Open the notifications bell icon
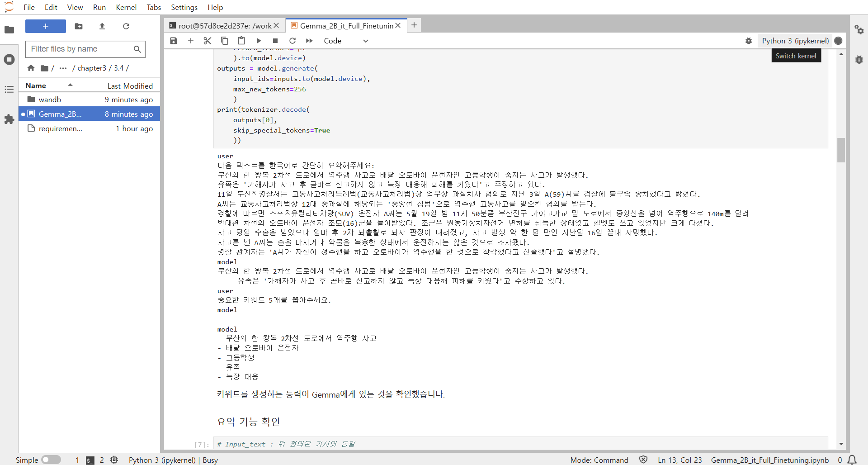The height and width of the screenshot is (465, 868). pos(852,460)
